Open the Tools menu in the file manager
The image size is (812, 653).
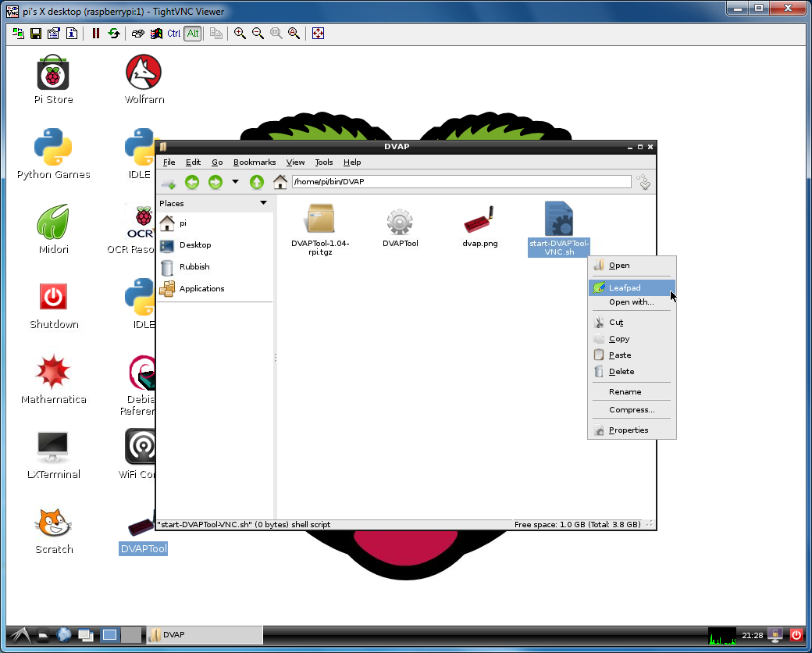pos(324,162)
